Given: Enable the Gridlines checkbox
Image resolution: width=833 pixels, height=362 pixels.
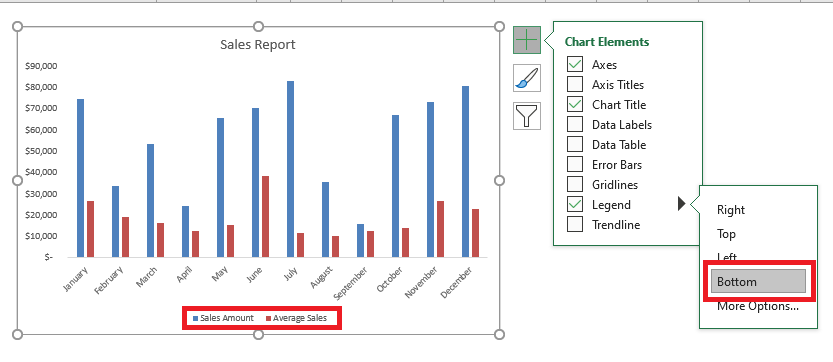Looking at the screenshot, I should click(575, 184).
